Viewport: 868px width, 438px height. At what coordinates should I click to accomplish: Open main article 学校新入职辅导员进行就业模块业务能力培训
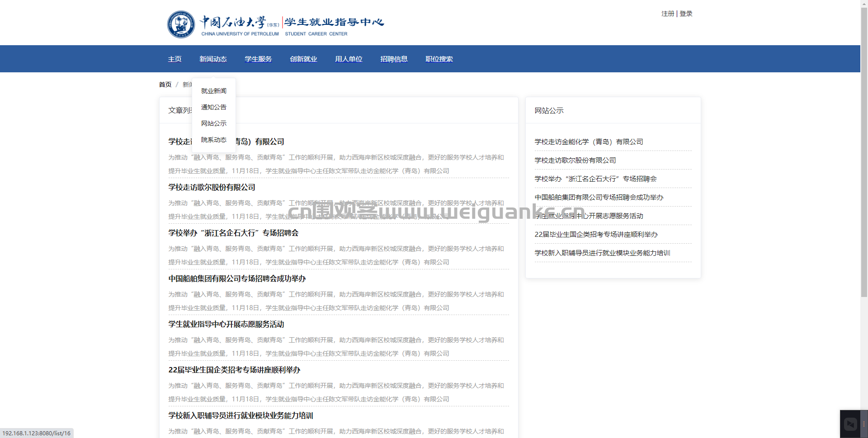coord(241,416)
